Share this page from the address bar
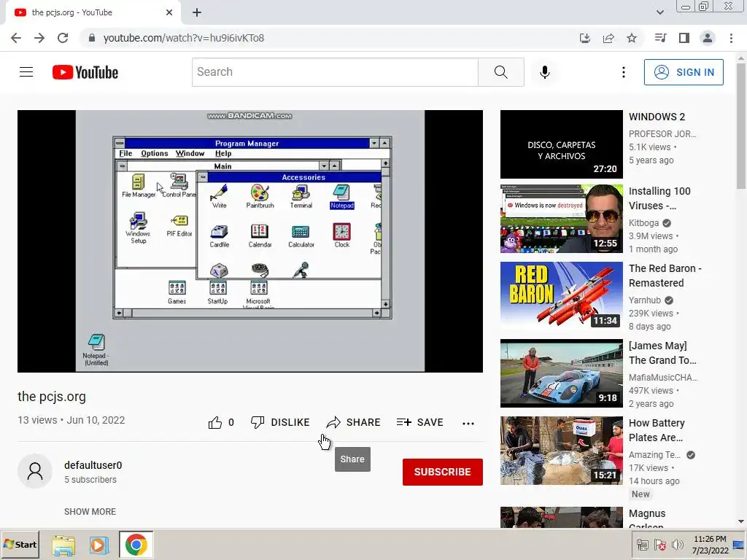The image size is (747, 560). tap(608, 38)
